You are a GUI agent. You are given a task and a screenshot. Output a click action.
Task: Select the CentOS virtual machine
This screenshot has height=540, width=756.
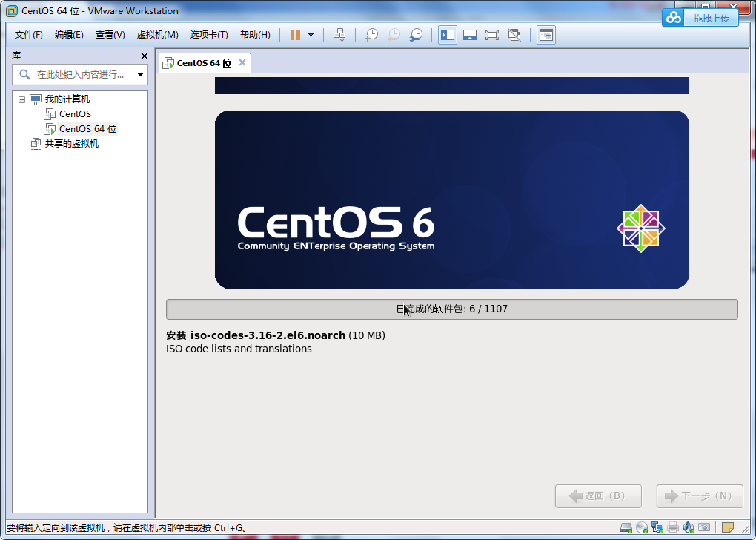[x=75, y=114]
